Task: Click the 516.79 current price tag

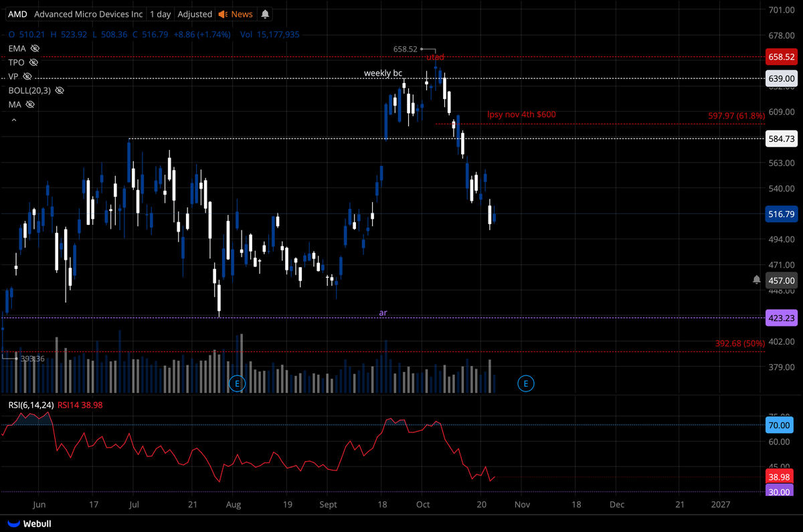Action: [781, 214]
